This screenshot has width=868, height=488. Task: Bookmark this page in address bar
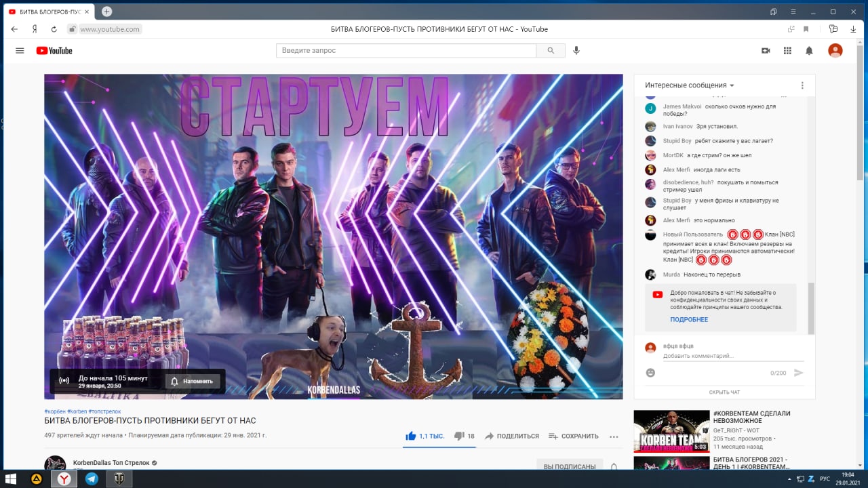[x=806, y=29]
